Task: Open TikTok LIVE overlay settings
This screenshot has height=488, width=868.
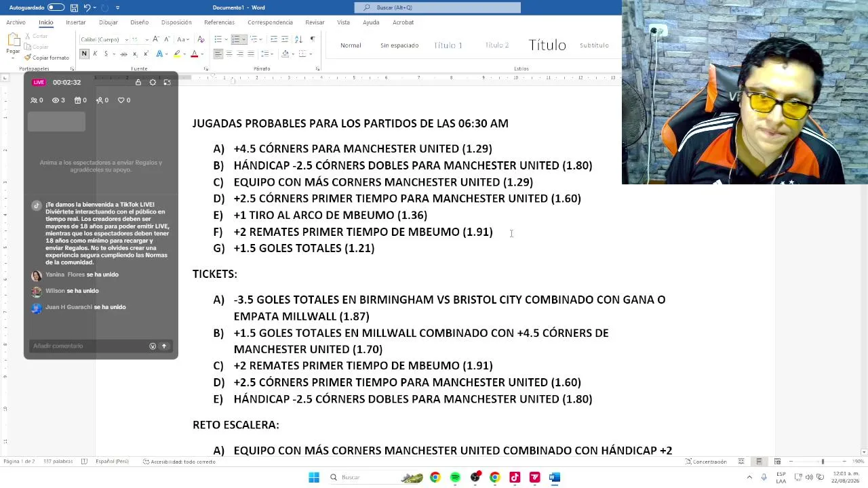Action: pyautogui.click(x=153, y=82)
